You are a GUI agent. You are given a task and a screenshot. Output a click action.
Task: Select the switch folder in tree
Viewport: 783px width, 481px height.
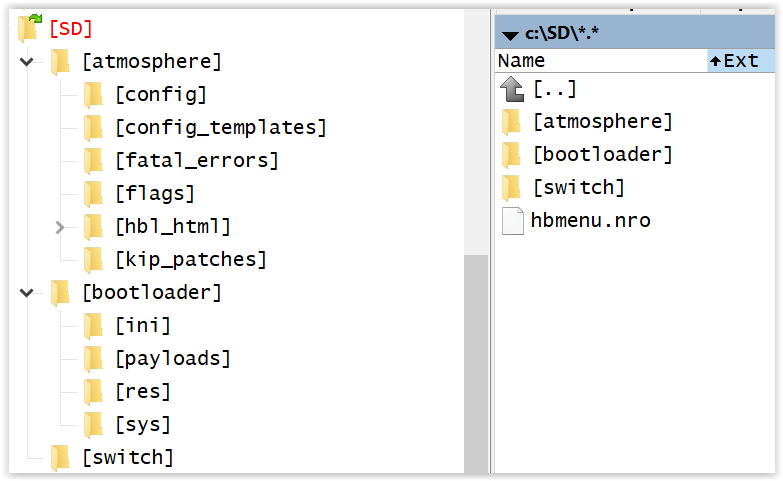(x=128, y=458)
